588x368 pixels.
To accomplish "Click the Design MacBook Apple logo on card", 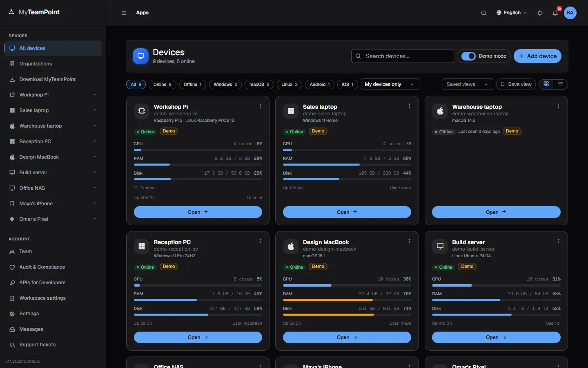I will (x=291, y=246).
